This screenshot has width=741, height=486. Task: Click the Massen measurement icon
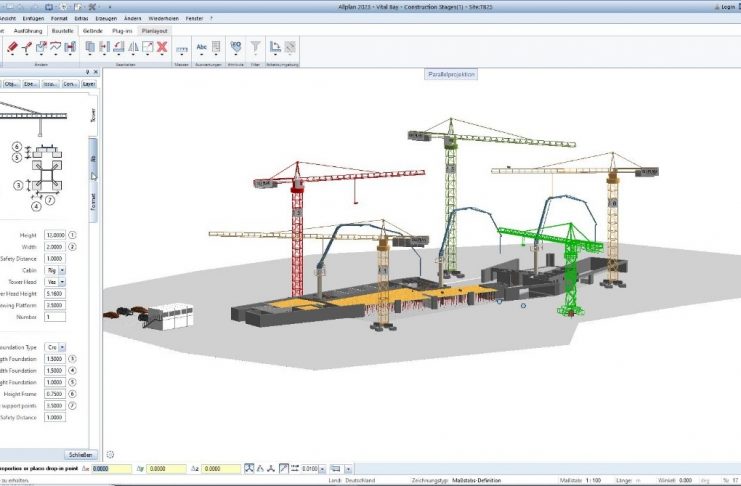(181, 48)
